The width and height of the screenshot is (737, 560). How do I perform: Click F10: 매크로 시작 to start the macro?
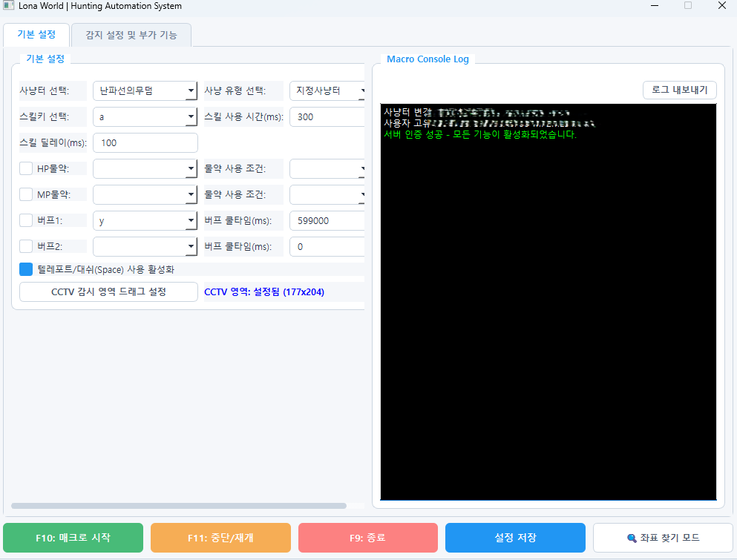[73, 538]
